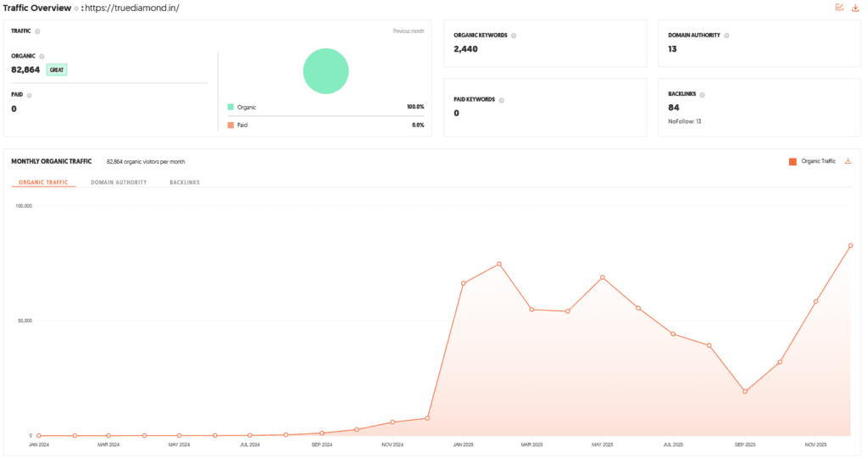Click the Organic Traffic legend label
The width and height of the screenshot is (868, 458).
pyautogui.click(x=818, y=161)
